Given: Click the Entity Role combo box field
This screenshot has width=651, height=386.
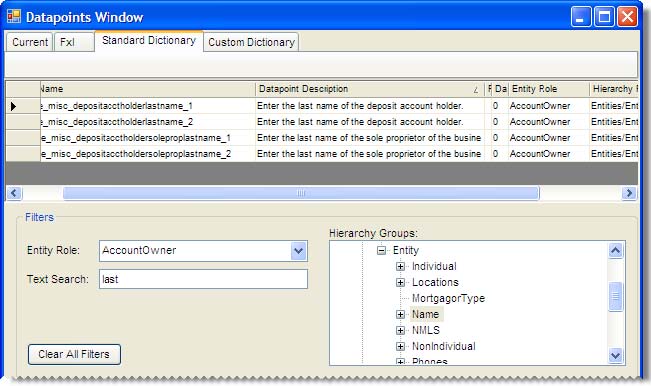Looking at the screenshot, I should coord(203,251).
